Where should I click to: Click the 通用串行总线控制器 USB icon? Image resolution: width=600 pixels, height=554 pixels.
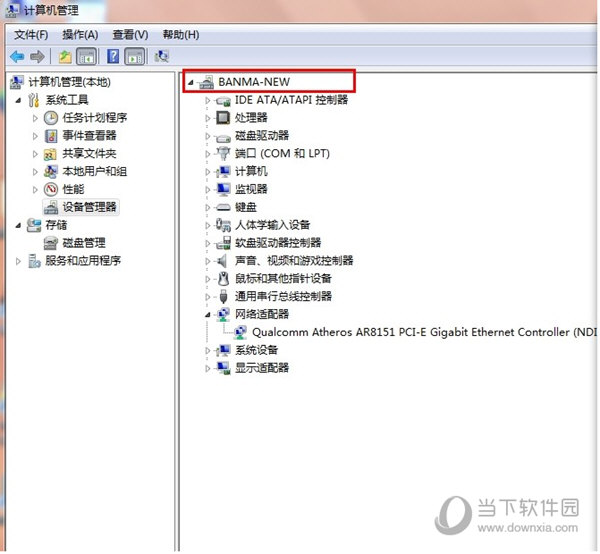click(x=223, y=297)
